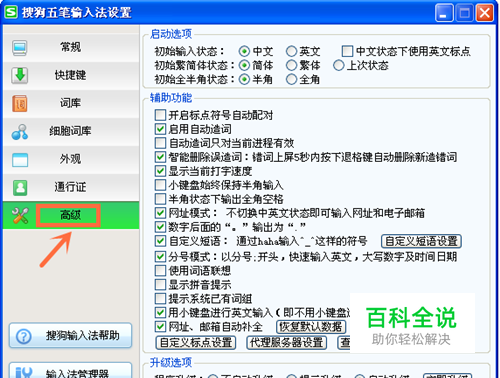Screen dimensions: 500x378
Task: Click the green download arrow icon beside 快捷键
Action: point(20,75)
